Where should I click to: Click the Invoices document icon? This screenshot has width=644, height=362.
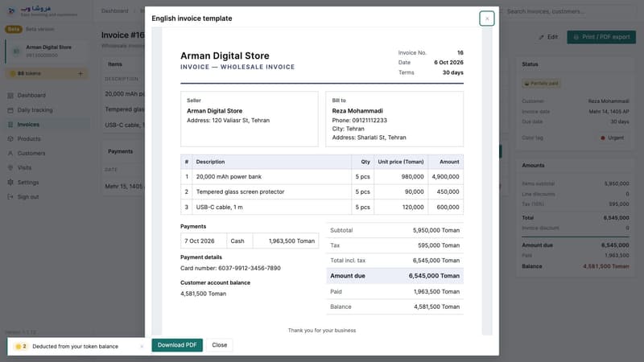(x=10, y=125)
